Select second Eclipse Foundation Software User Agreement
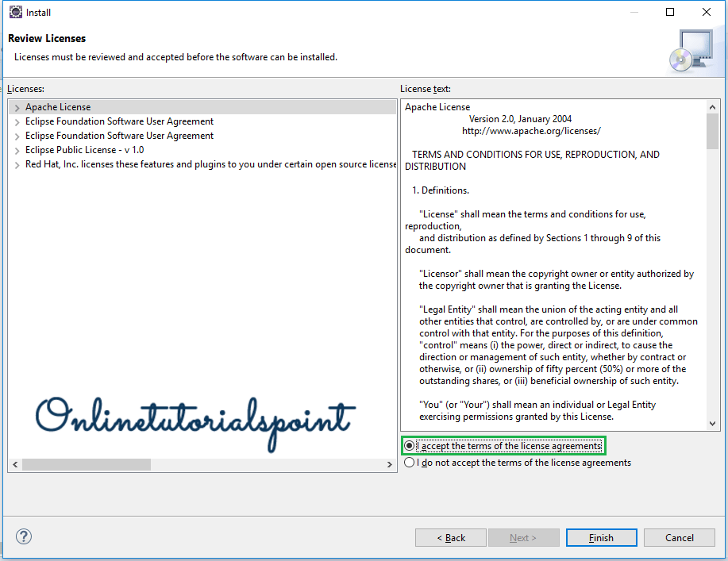The width and height of the screenshot is (728, 561). tap(119, 136)
